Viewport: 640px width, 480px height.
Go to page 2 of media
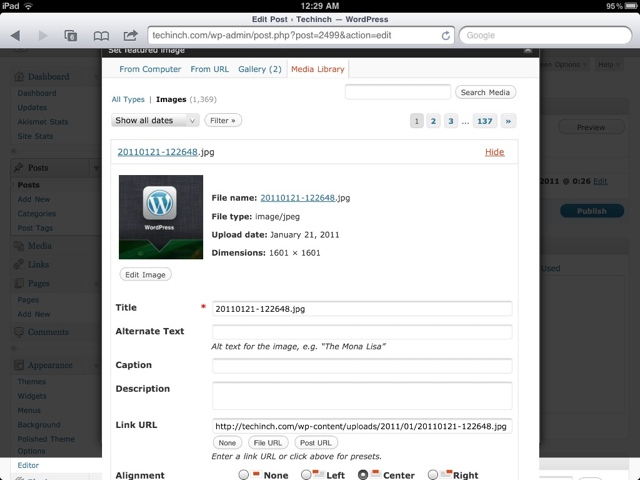point(433,121)
